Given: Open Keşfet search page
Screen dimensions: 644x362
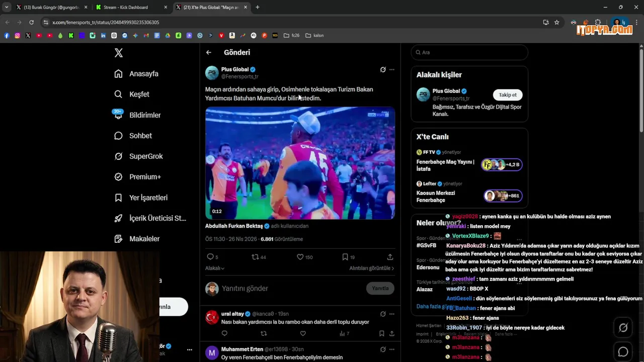Looking at the screenshot, I should pyautogui.click(x=132, y=95).
